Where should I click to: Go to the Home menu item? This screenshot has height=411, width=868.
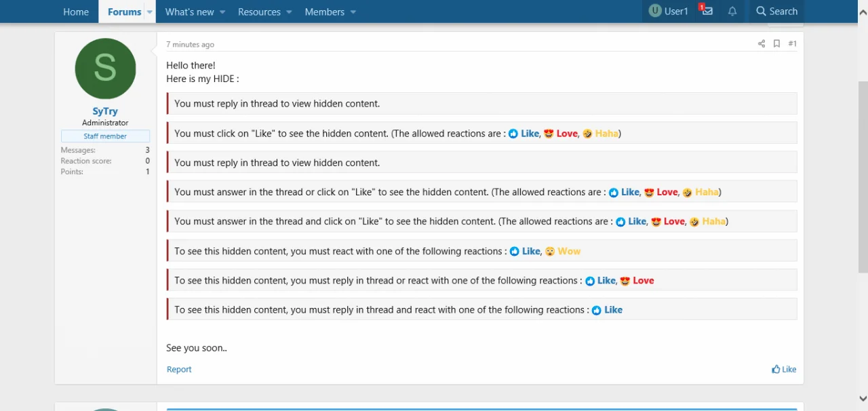[x=75, y=12]
